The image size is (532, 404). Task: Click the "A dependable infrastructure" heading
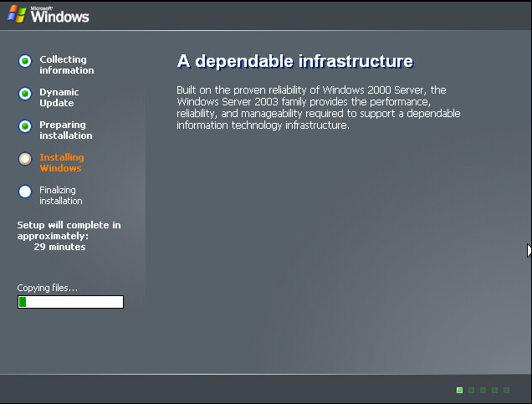point(295,61)
